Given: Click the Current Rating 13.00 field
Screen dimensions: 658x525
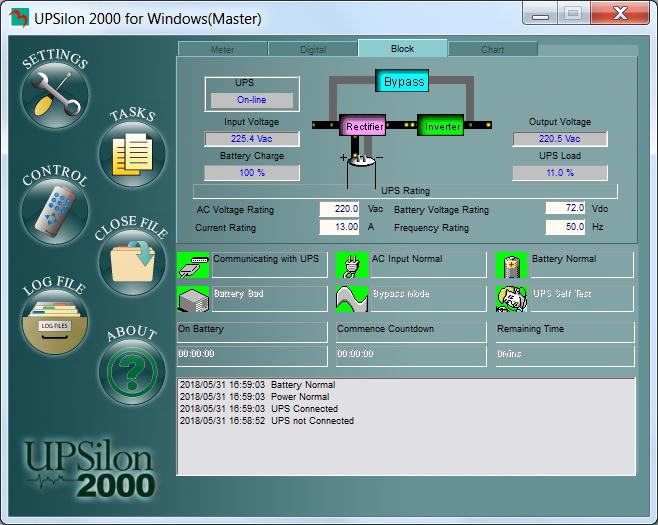Looking at the screenshot, I should click(x=339, y=227).
